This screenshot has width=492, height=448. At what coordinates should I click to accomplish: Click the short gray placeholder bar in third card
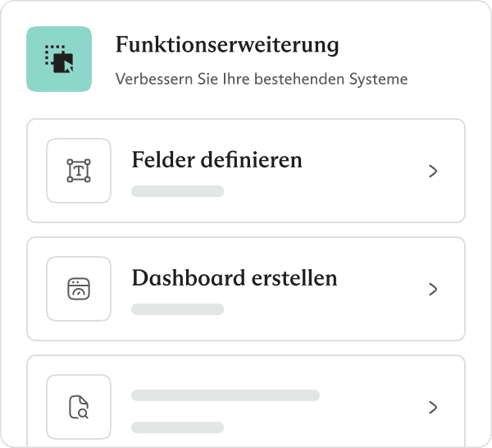[x=177, y=427]
